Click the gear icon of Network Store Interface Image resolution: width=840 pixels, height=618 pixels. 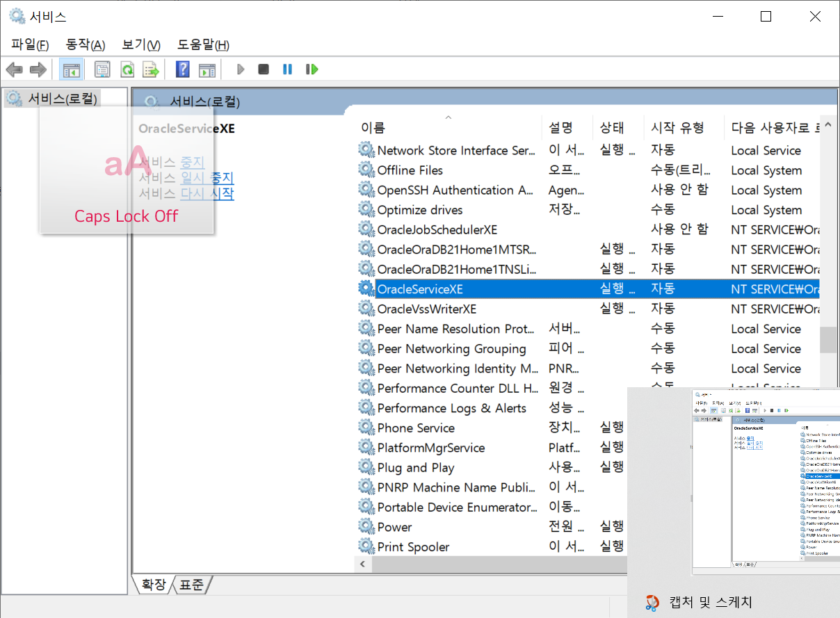[366, 149]
